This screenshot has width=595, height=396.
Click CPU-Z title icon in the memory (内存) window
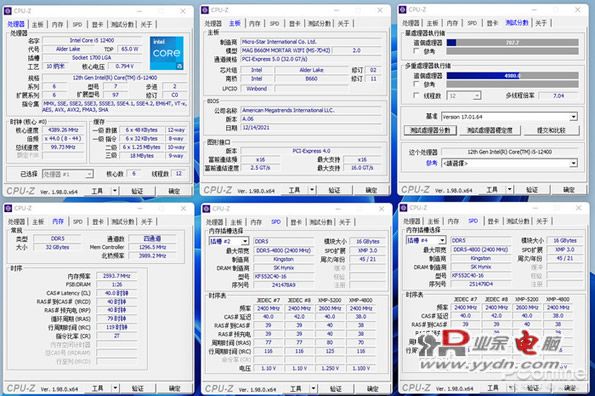pyautogui.click(x=8, y=208)
